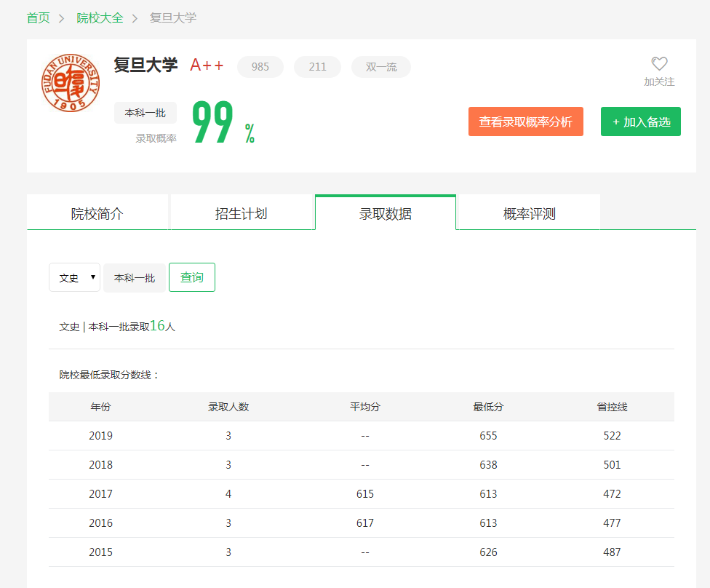This screenshot has height=588, width=710.
Task: Click the 615 average score
Action: [365, 494]
